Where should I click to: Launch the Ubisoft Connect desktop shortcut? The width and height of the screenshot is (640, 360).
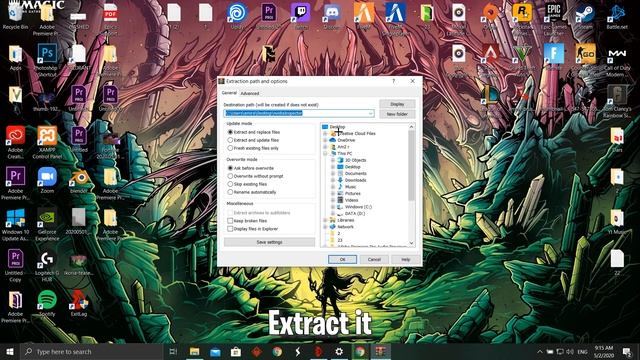237,16
